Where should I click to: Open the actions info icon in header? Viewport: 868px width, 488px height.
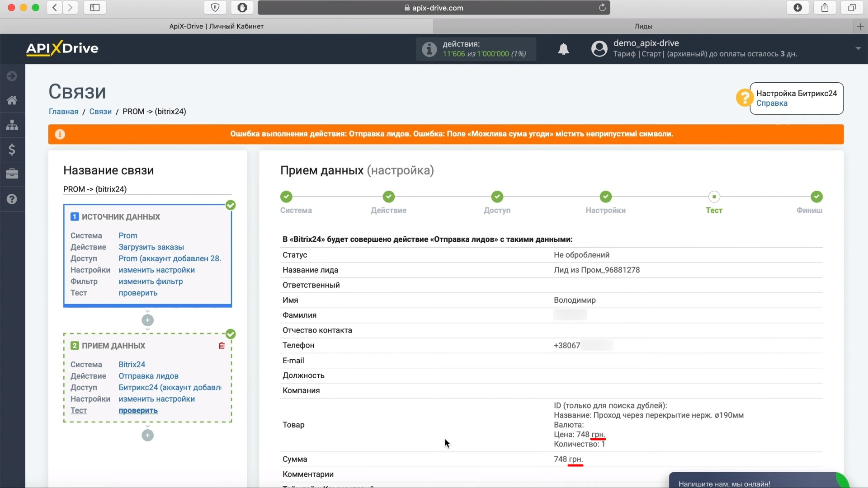[429, 49]
